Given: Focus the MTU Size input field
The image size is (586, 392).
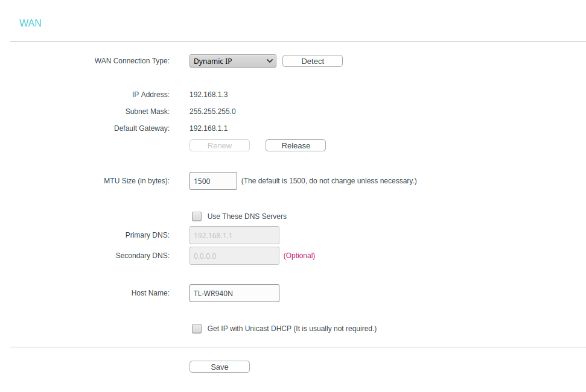Looking at the screenshot, I should tap(213, 181).
